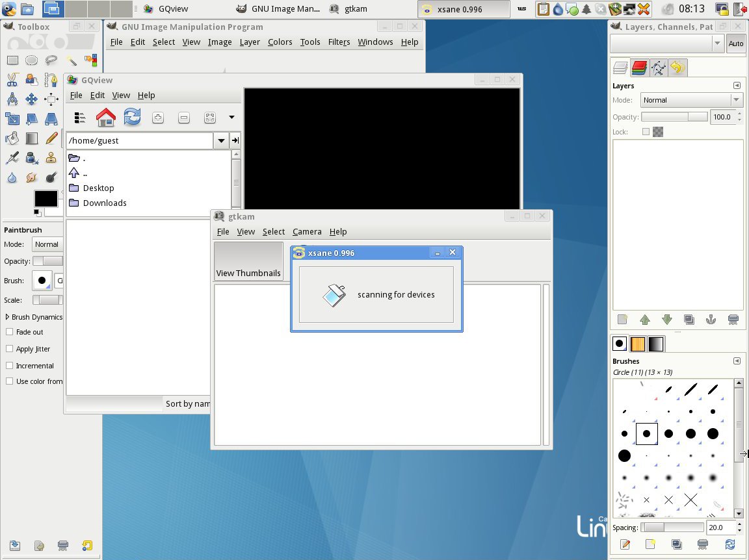Open the Camera menu in gtkam
This screenshot has height=560, width=749.
[x=307, y=231]
